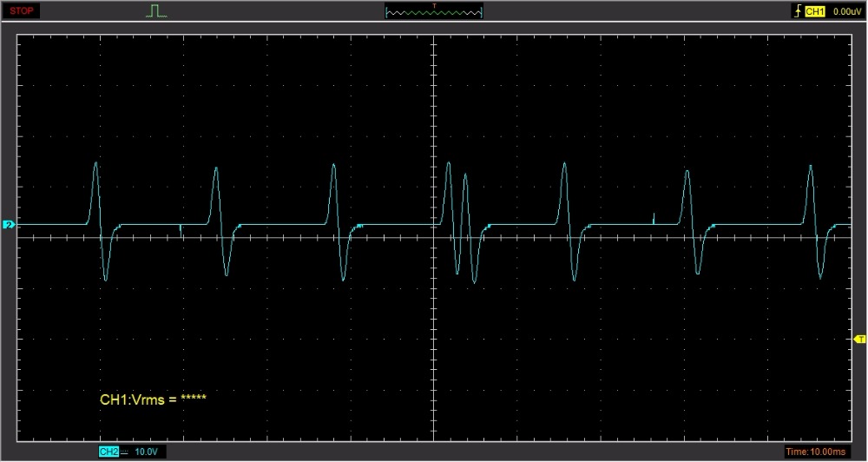Click the small glitch spike before sixth pulse
The image size is (868, 462).
coord(654,214)
